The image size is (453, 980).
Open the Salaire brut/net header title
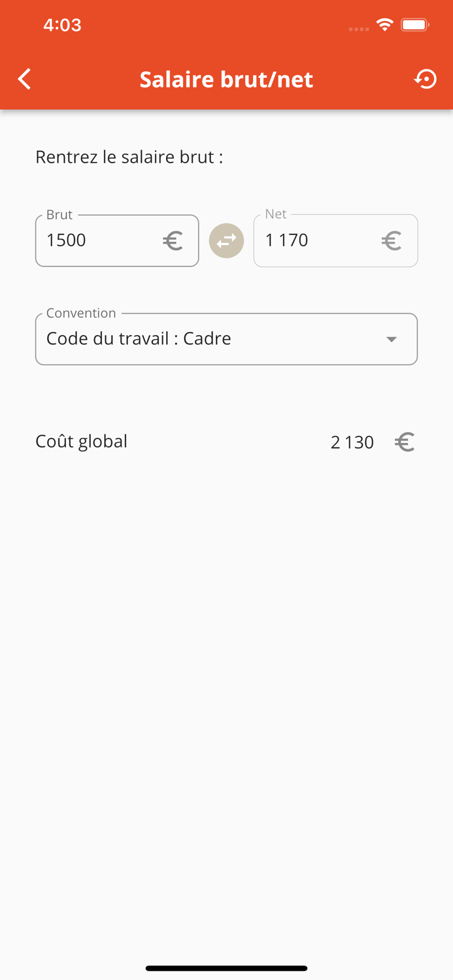point(226,78)
